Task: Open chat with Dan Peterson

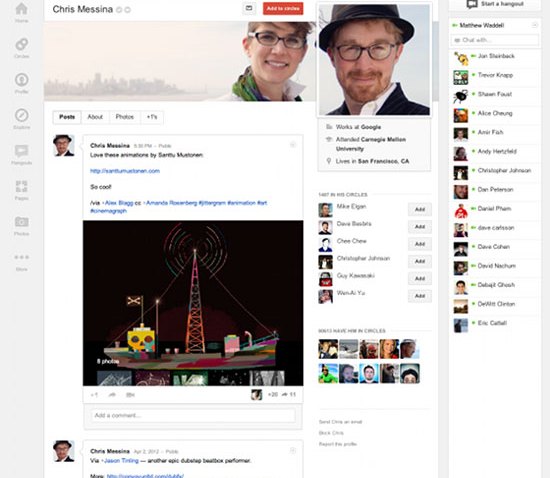Action: point(495,189)
